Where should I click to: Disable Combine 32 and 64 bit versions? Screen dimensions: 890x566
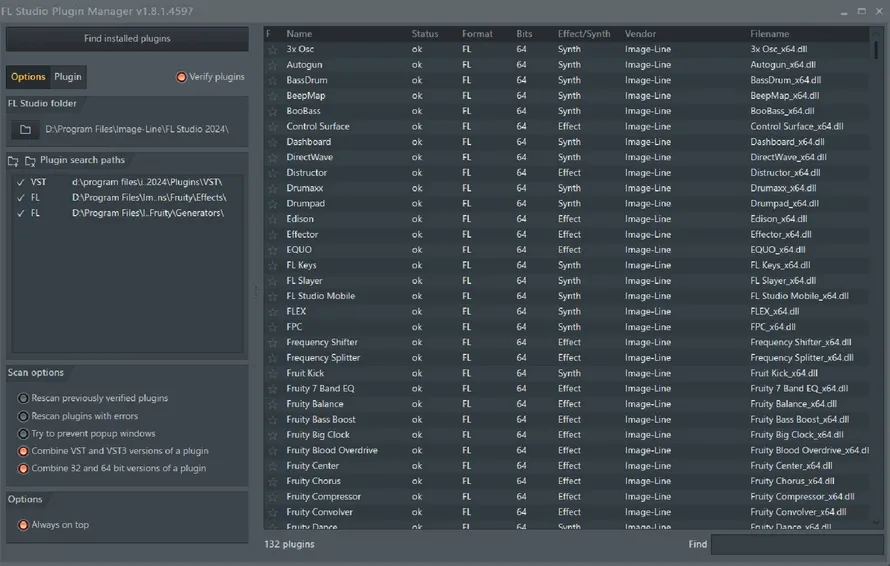pyautogui.click(x=23, y=468)
